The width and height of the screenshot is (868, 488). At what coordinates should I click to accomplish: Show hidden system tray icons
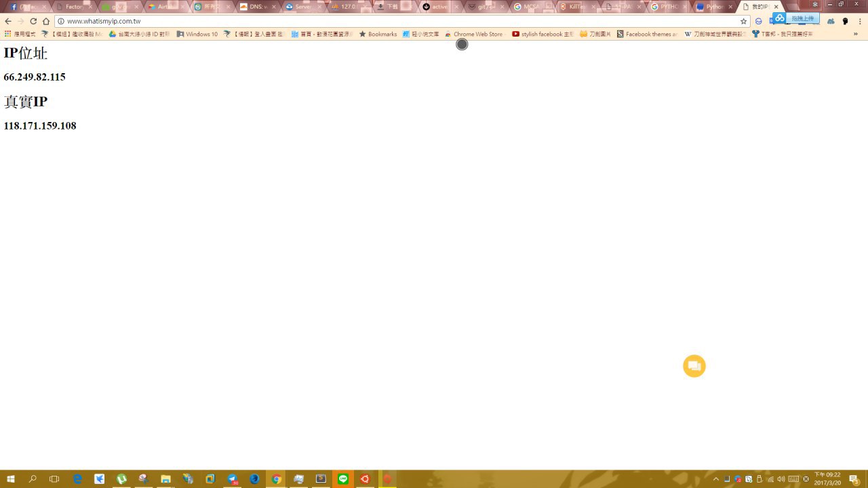715,479
